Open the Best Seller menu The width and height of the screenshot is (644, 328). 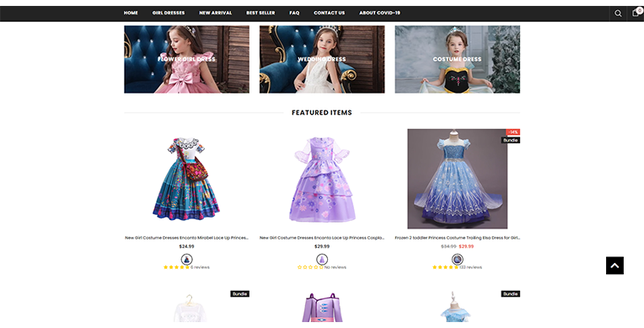[x=260, y=13]
